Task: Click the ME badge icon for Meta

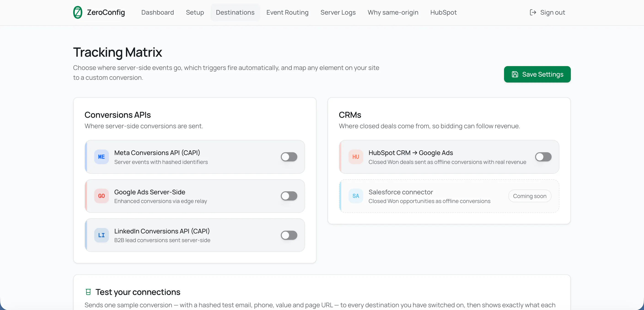Action: coord(102,157)
